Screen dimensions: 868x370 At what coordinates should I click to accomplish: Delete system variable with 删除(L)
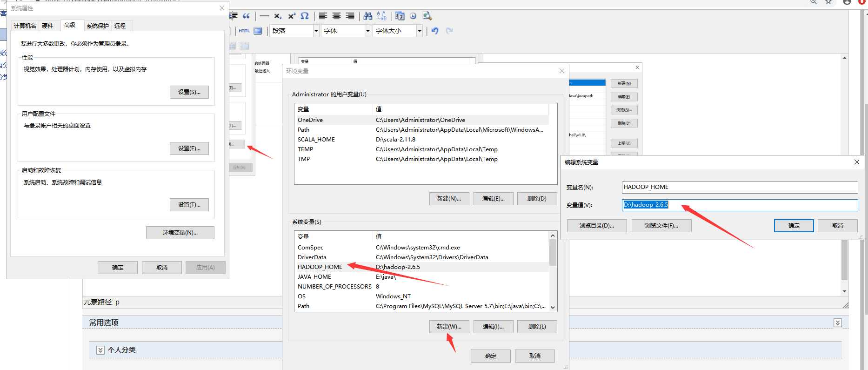(537, 327)
